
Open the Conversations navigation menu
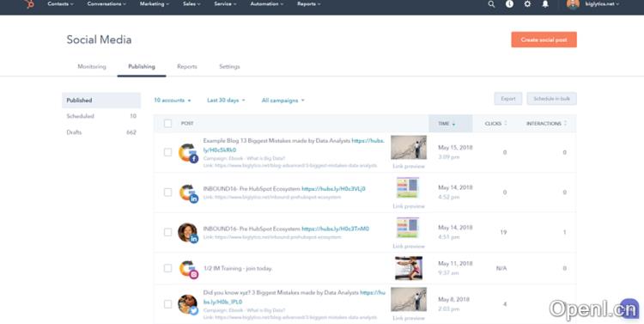click(x=106, y=4)
